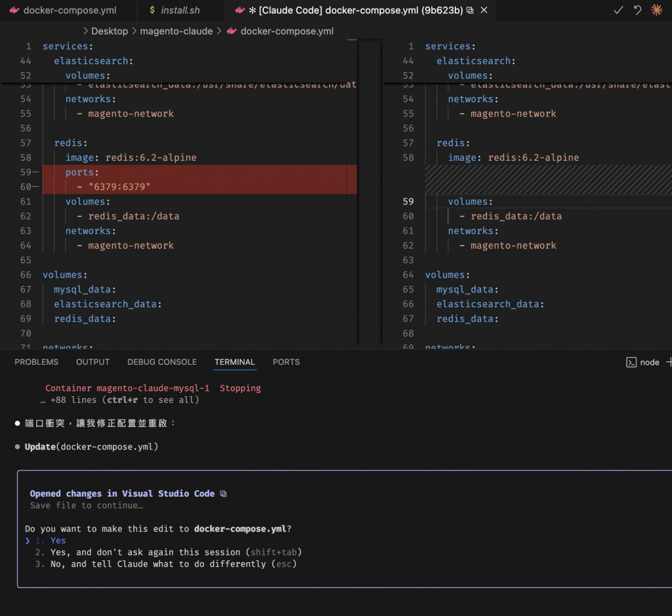Screen dimensions: 672x616
Task: Click the deleted line marker at line 60
Action: [35, 187]
